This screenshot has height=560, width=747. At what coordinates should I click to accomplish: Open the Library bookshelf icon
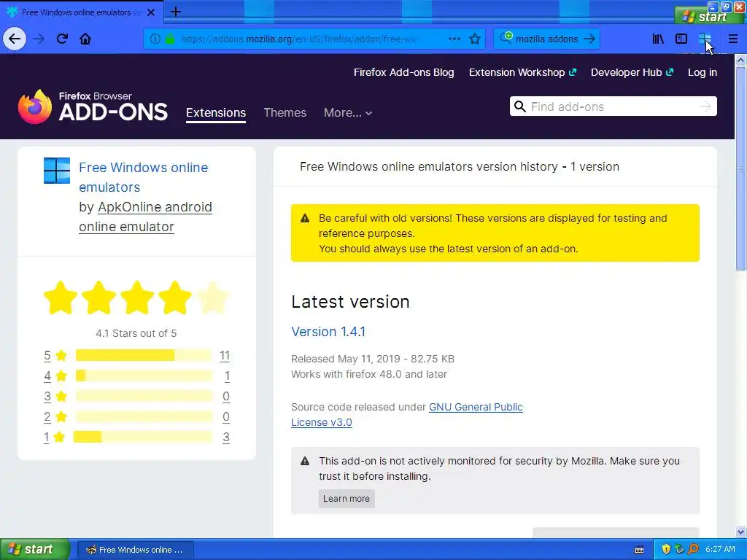coord(658,39)
